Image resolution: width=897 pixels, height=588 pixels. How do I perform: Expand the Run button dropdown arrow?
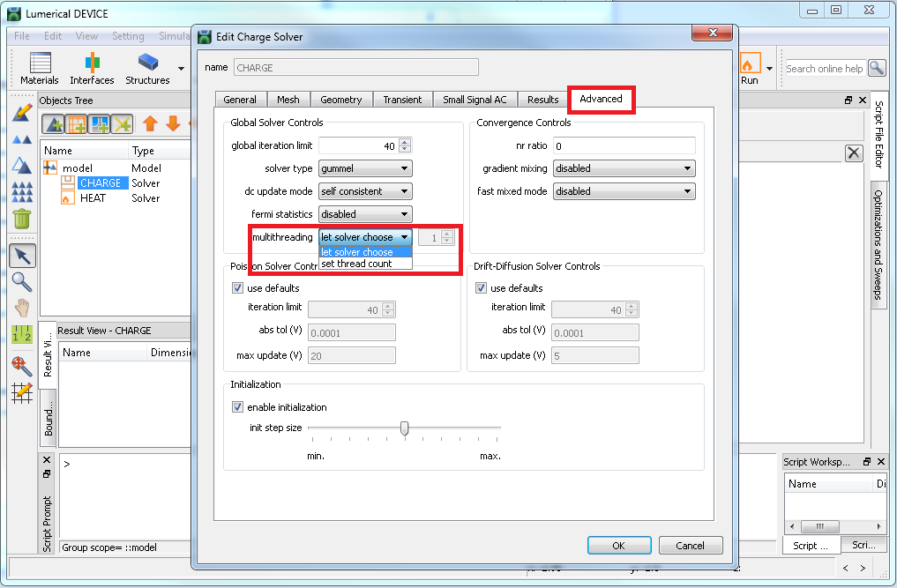(x=769, y=69)
